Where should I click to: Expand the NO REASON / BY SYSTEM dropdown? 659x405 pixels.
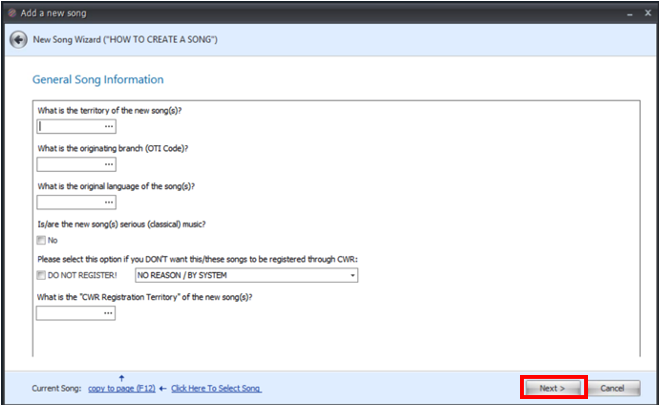(352, 276)
